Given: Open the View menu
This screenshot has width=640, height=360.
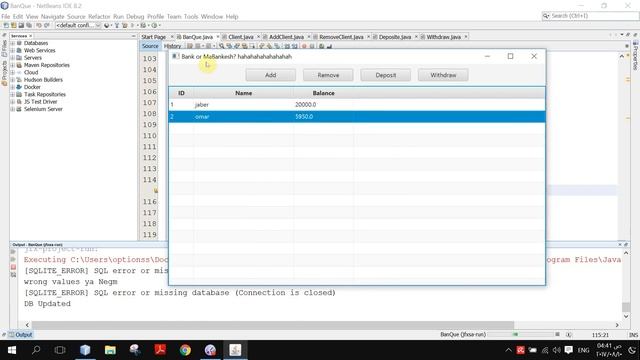Looking at the screenshot, I should pos(32,16).
